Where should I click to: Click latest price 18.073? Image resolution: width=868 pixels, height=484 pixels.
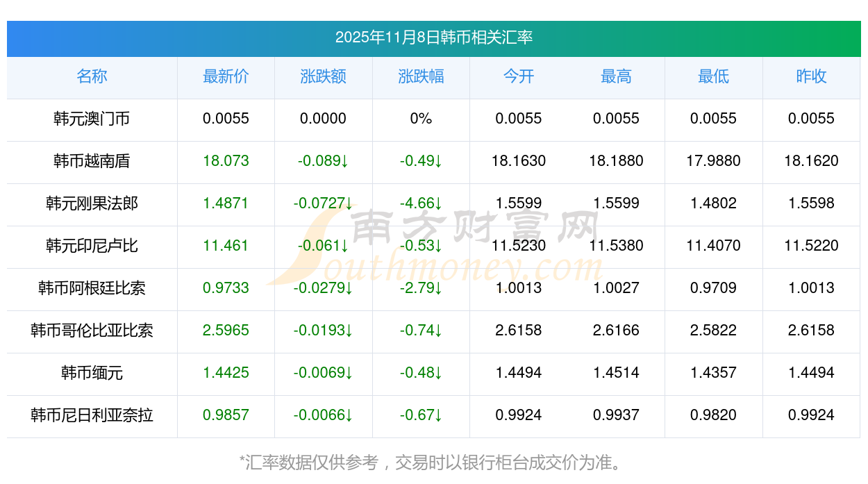pyautogui.click(x=226, y=161)
